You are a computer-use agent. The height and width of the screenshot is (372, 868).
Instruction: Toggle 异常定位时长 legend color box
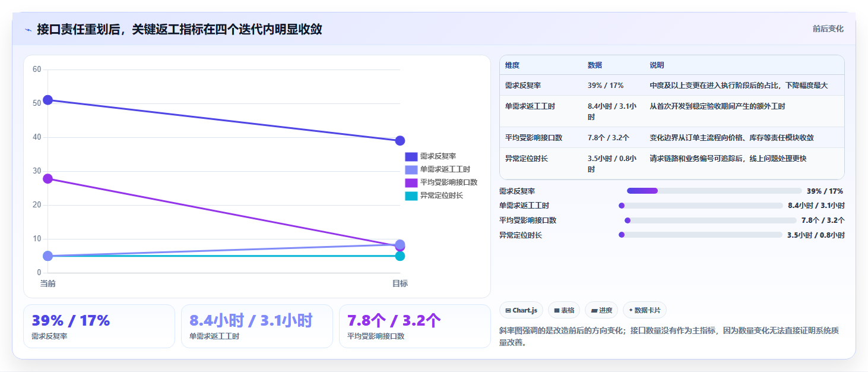tap(411, 196)
